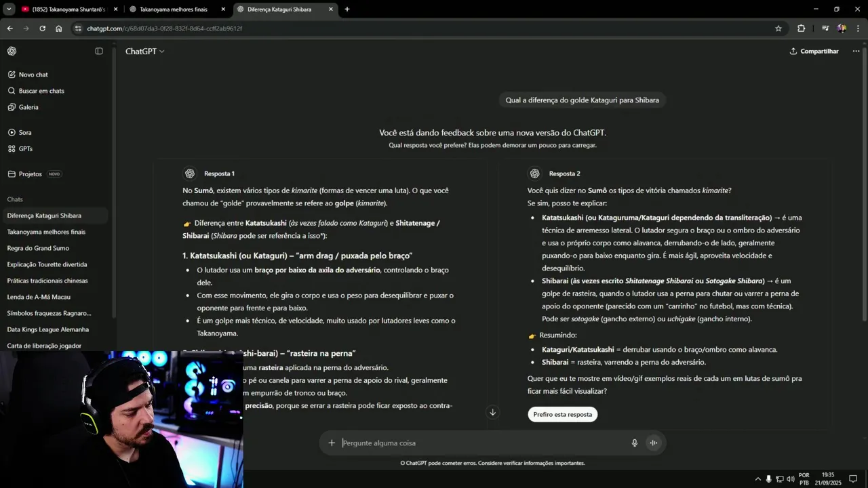The width and height of the screenshot is (868, 488).
Task: Click the Chats section label in sidebar
Action: [x=15, y=199]
